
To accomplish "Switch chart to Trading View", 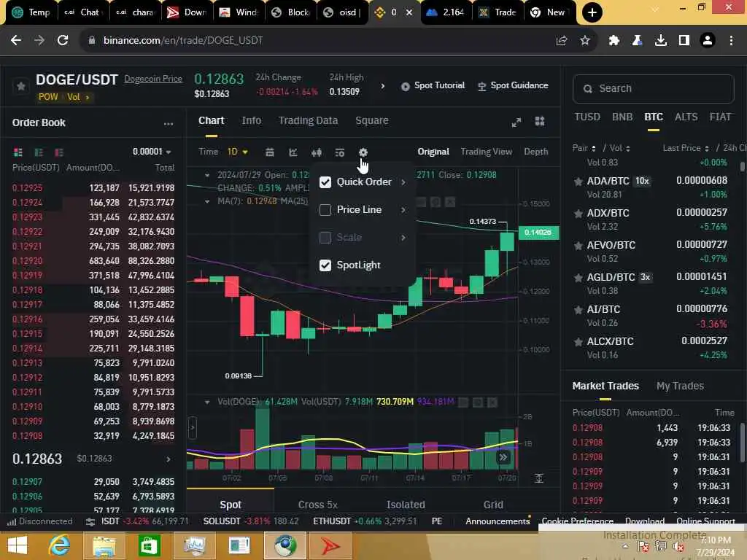I will [x=487, y=152].
